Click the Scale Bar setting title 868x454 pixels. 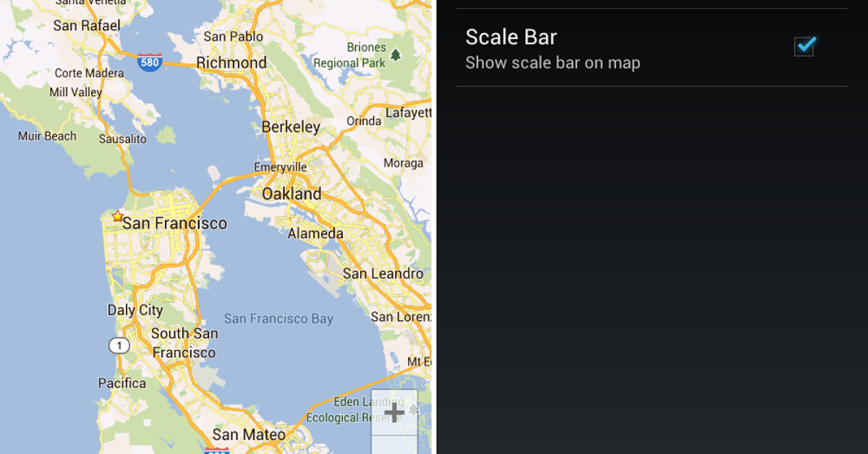point(511,37)
